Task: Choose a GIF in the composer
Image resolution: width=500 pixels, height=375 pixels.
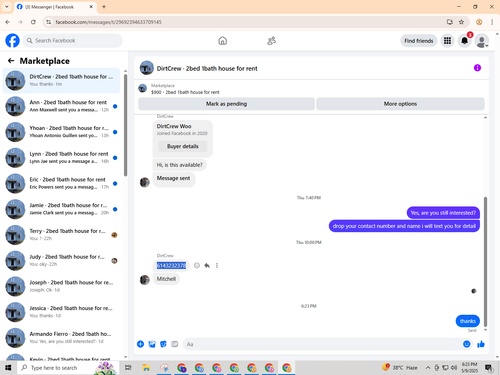Action: (x=175, y=344)
